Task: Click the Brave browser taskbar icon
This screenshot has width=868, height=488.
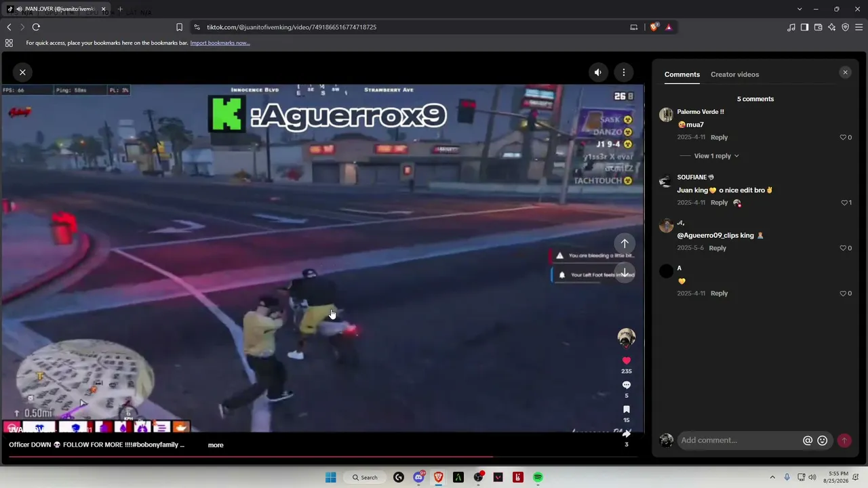Action: coord(439,477)
